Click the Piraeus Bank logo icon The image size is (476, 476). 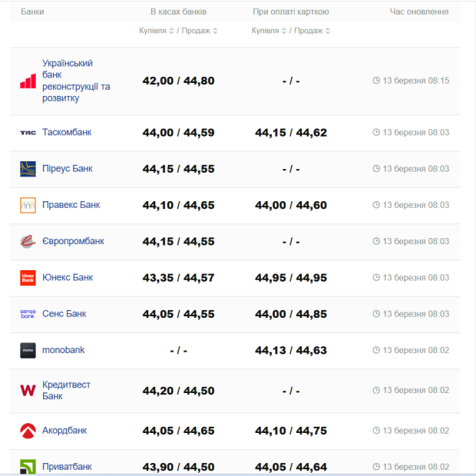click(28, 169)
